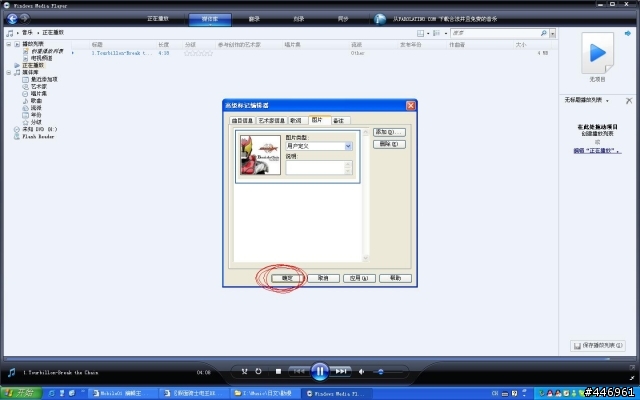The height and width of the screenshot is (400, 640).
Task: Click 取消 to cancel the tag editor
Action: tap(323, 278)
